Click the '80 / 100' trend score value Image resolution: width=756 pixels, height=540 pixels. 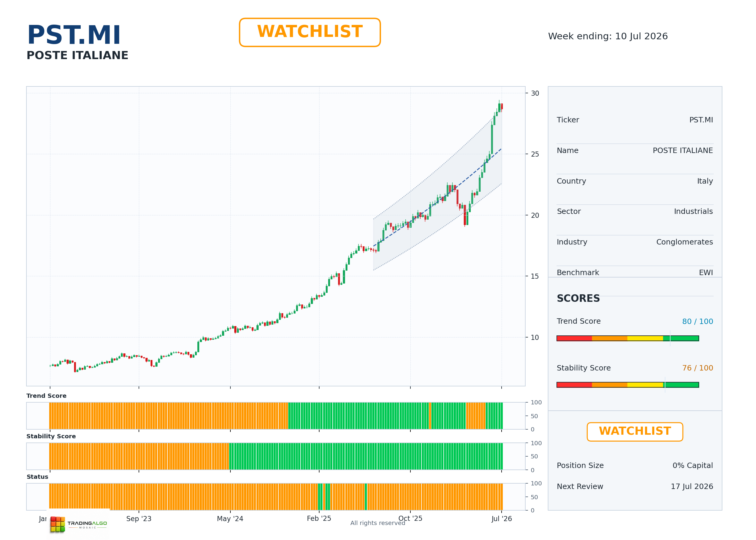[697, 322]
